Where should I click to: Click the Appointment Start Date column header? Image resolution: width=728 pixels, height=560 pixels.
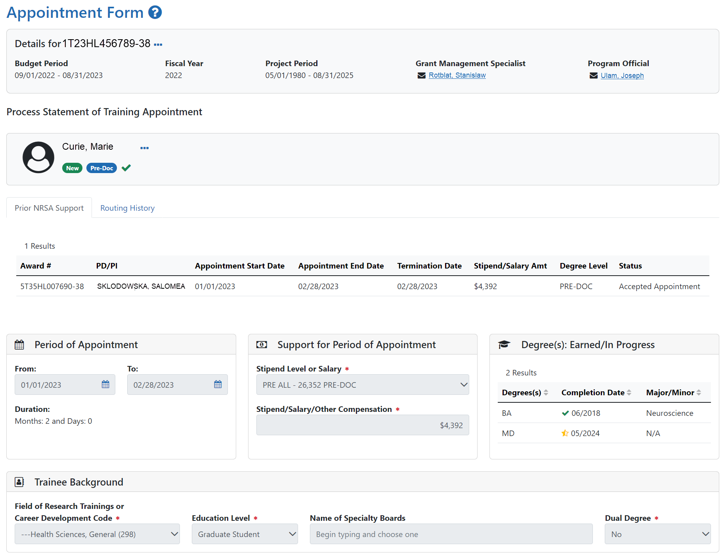(240, 266)
